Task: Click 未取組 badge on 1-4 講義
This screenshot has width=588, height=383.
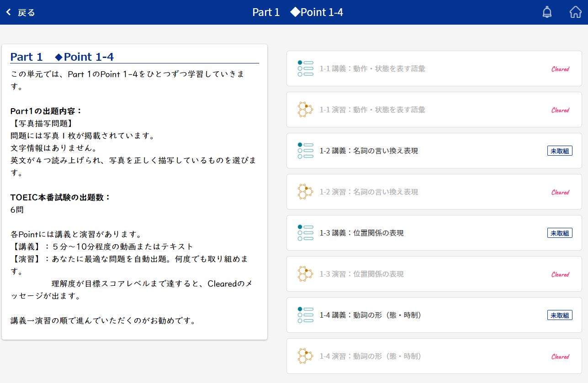Action: (x=560, y=315)
